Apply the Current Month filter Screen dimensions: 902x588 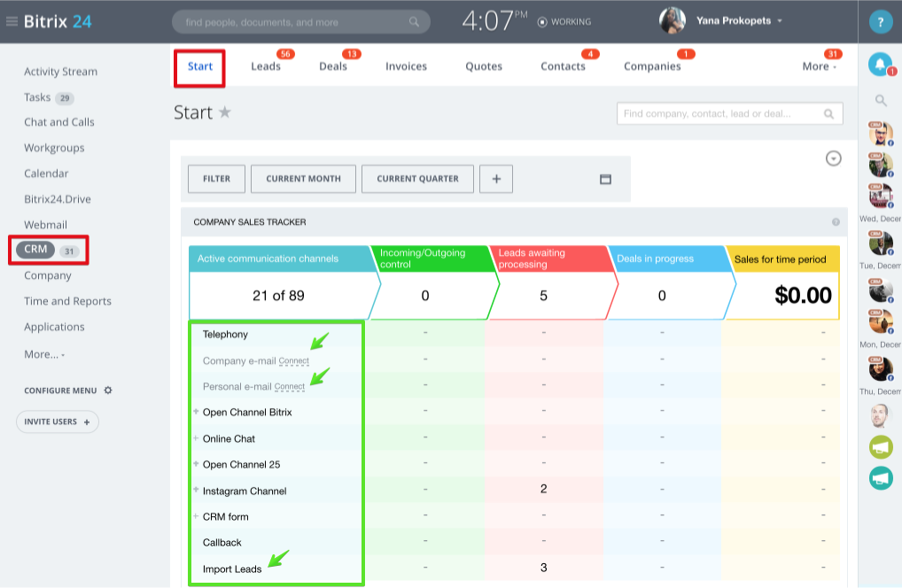tap(303, 179)
